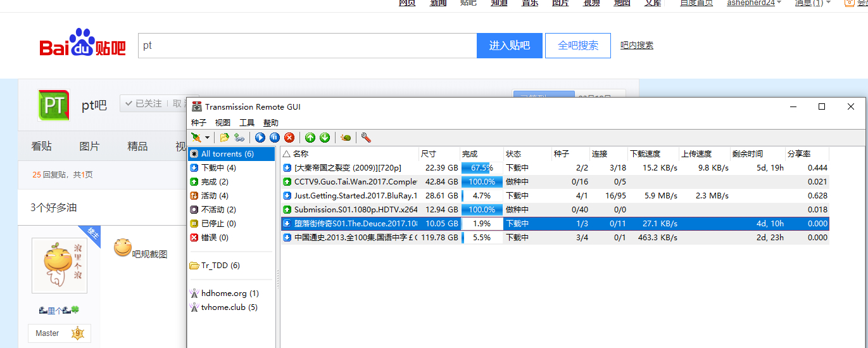Sort by 上传速度 column header
The image size is (868, 348).
705,153
